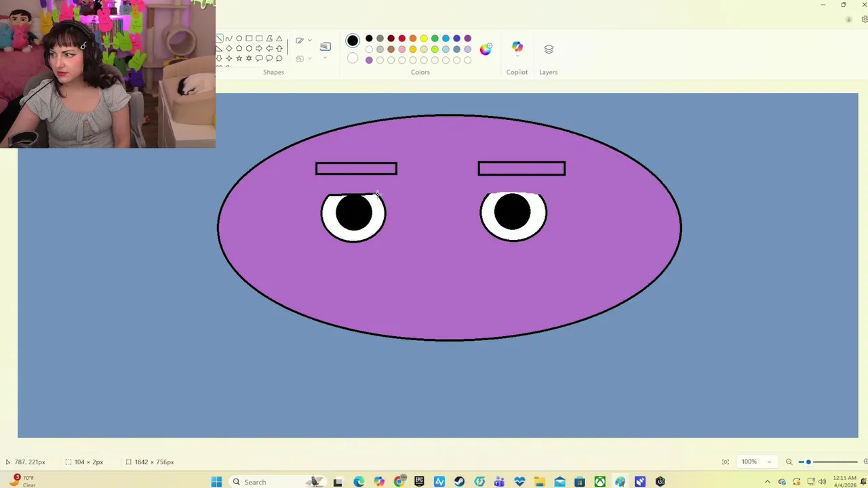Select the Right triangle shape

219,49
